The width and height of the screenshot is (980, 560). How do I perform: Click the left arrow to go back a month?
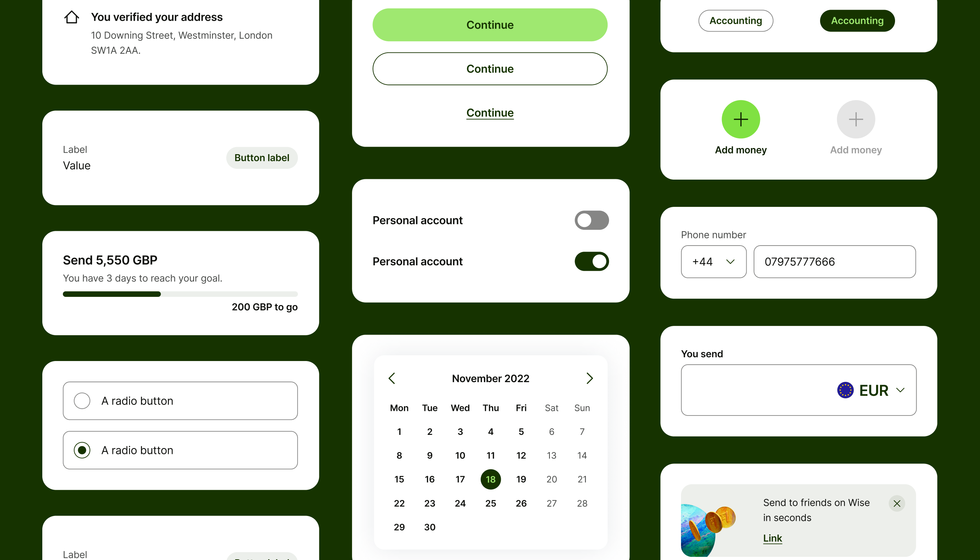click(392, 378)
